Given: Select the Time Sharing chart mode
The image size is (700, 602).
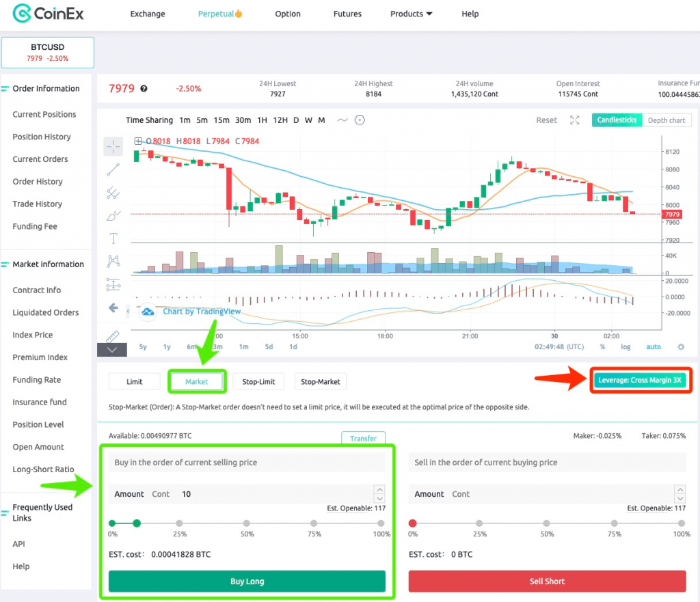Looking at the screenshot, I should (x=149, y=120).
